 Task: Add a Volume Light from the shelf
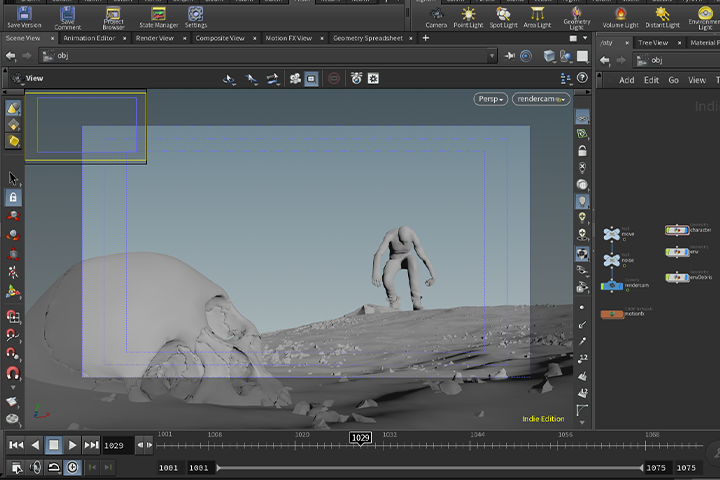620,18
